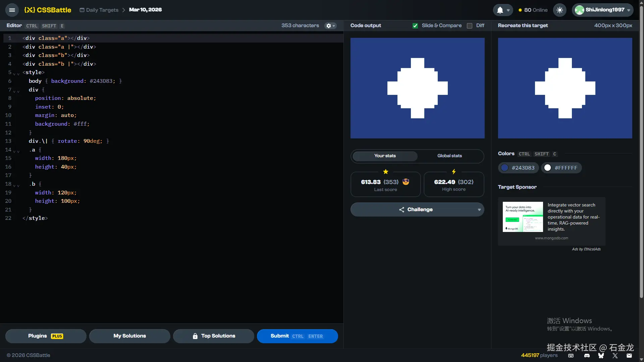Click the Discord icon in footer
The image size is (644, 362).
pos(587,356)
